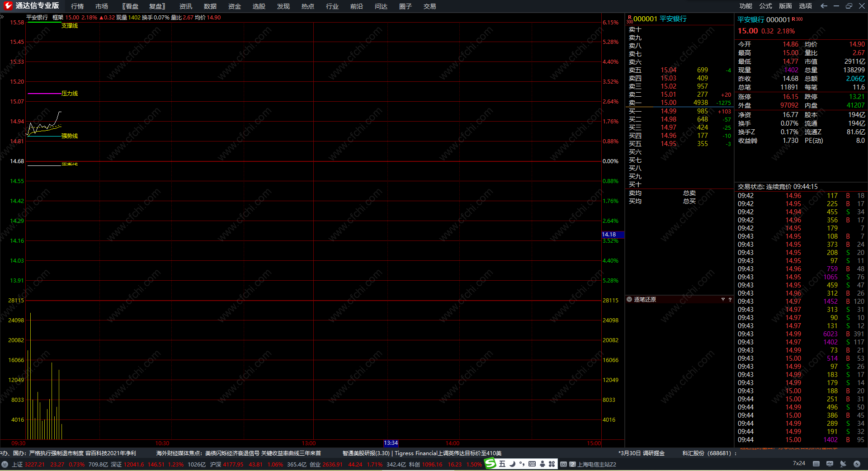Image resolution: width=868 pixels, height=471 pixels.
Task: Open the 交易 menu
Action: click(x=430, y=6)
